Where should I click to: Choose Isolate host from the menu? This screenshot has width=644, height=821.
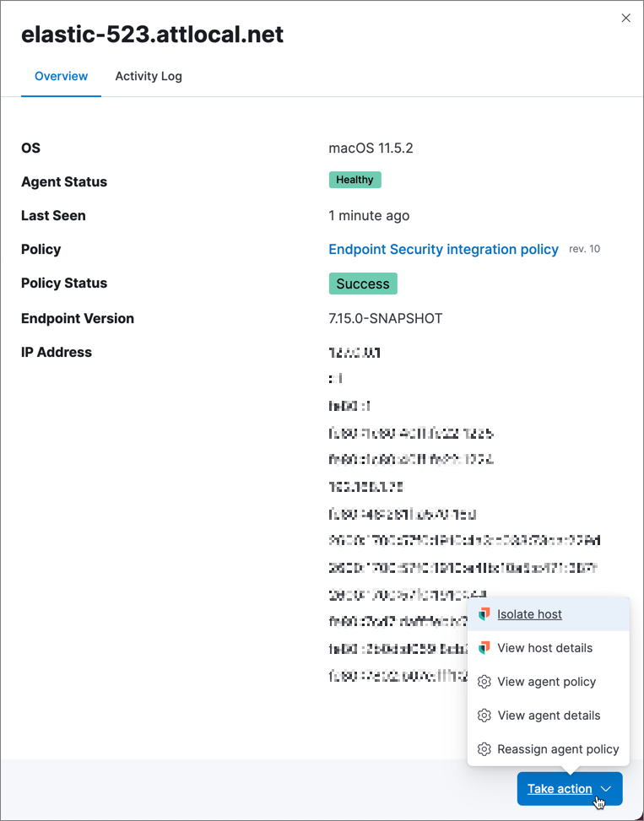(529, 613)
